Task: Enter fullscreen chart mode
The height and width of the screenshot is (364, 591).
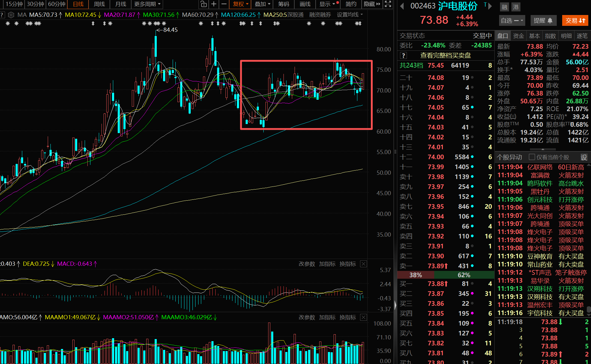Action: coord(388,4)
